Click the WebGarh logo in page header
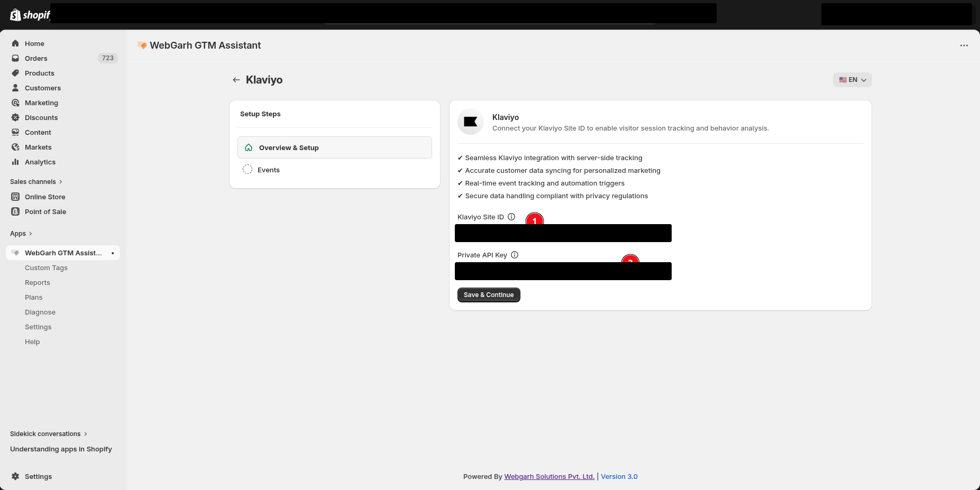Viewport: 980px width, 490px height. point(142,45)
